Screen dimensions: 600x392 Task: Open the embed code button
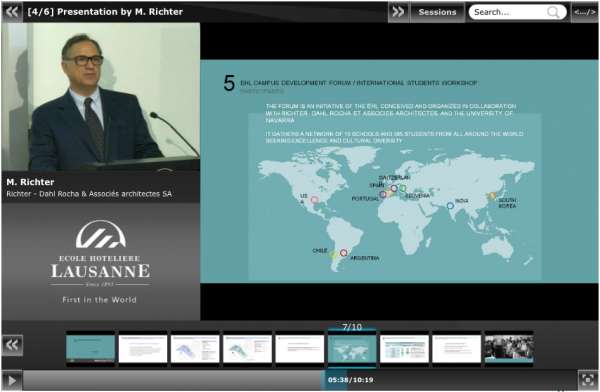pos(585,12)
